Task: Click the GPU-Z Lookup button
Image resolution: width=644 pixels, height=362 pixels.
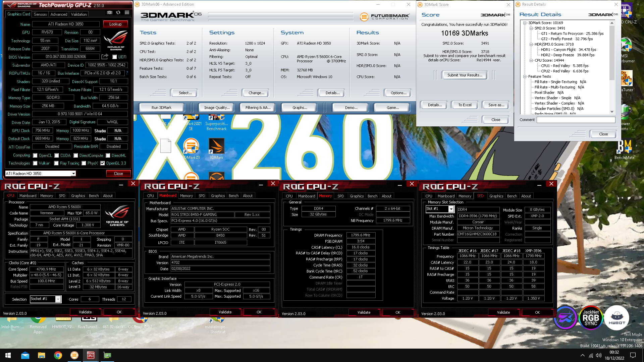Action: (115, 24)
